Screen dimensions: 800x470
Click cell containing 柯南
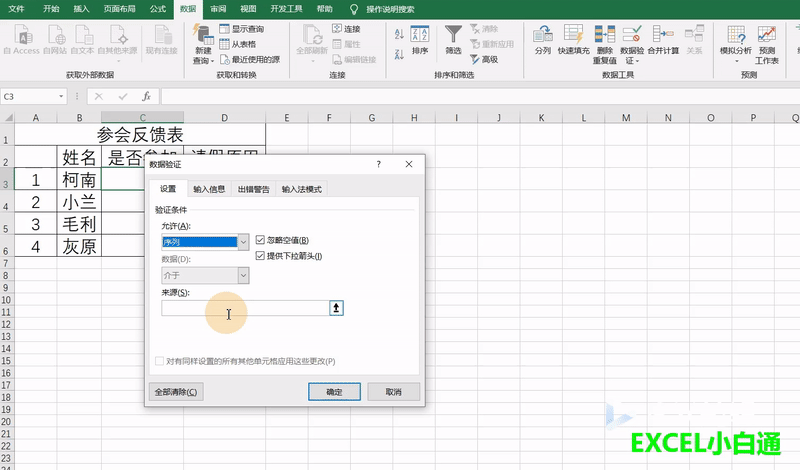[79, 179]
